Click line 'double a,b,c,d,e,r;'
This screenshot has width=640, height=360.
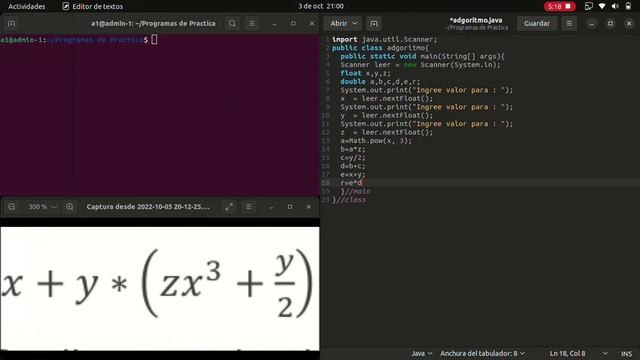coord(380,82)
